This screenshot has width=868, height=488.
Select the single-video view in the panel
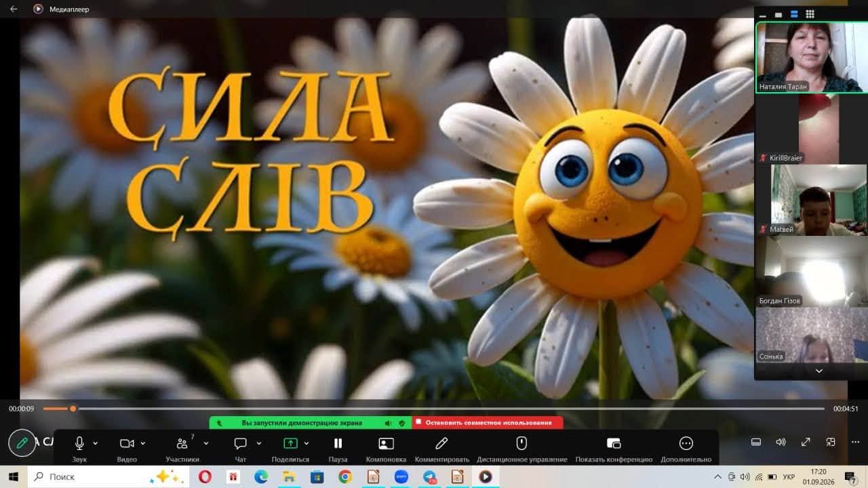point(778,14)
